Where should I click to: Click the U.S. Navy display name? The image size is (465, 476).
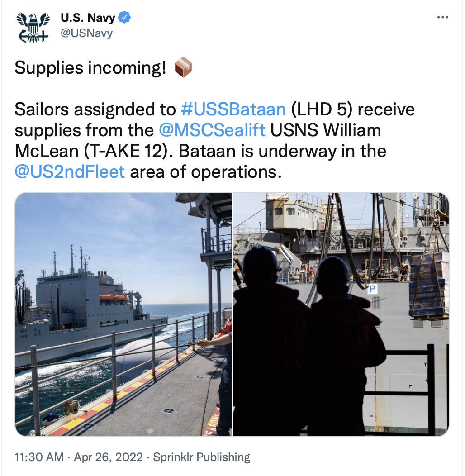point(88,17)
